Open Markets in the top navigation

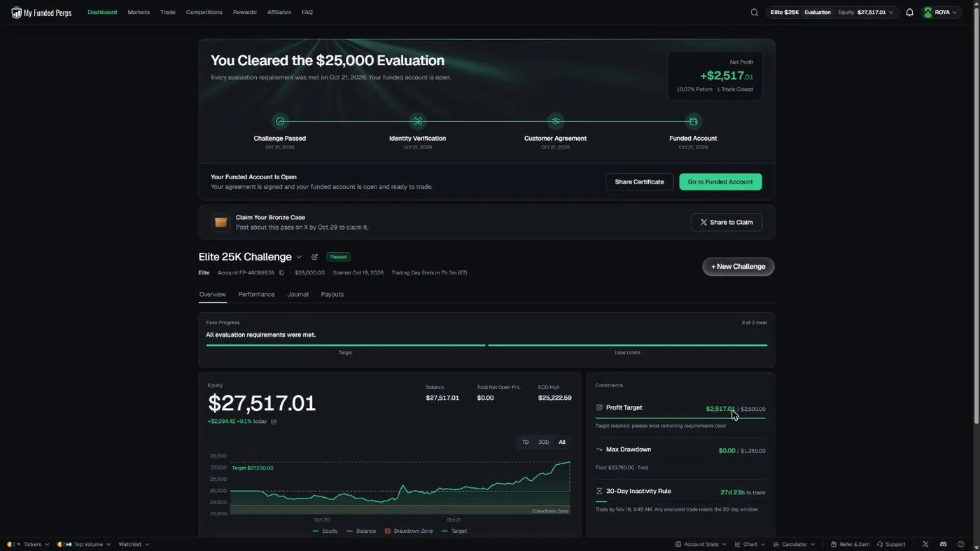pos(139,13)
